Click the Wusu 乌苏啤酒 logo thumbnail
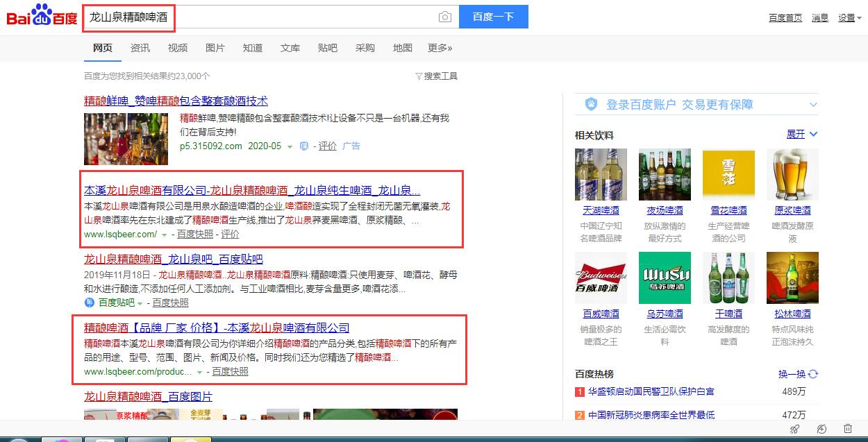 [665, 278]
